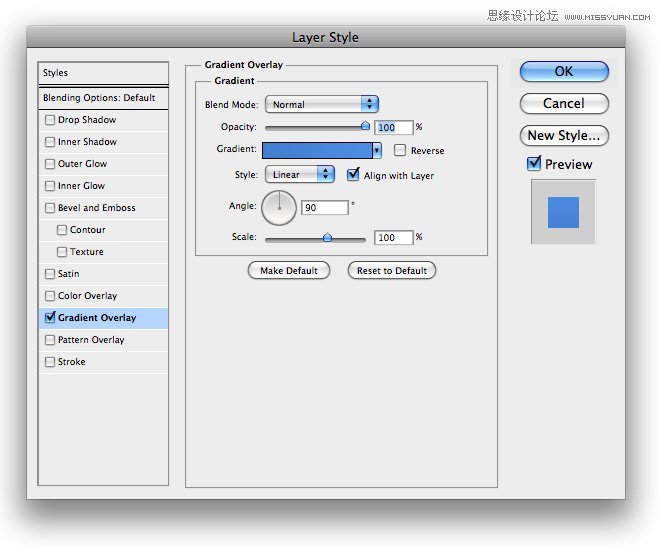
Task: Click the Cancel button
Action: coord(564,103)
